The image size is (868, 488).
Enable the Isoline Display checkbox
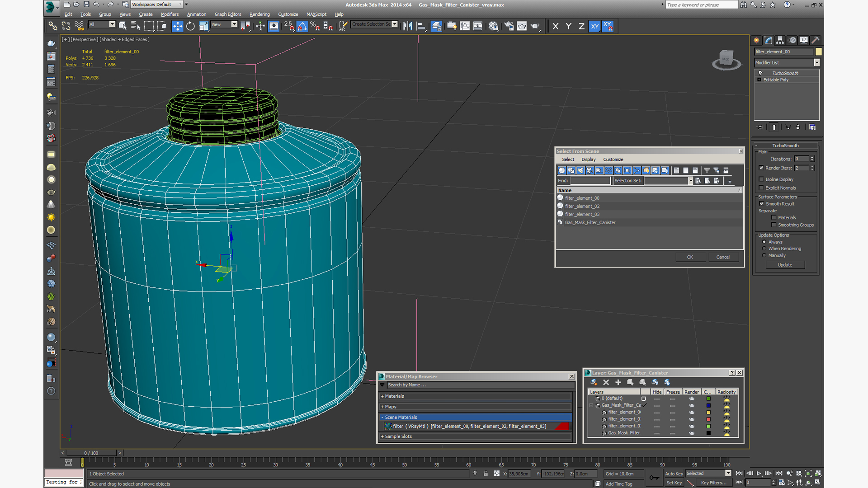pyautogui.click(x=761, y=179)
